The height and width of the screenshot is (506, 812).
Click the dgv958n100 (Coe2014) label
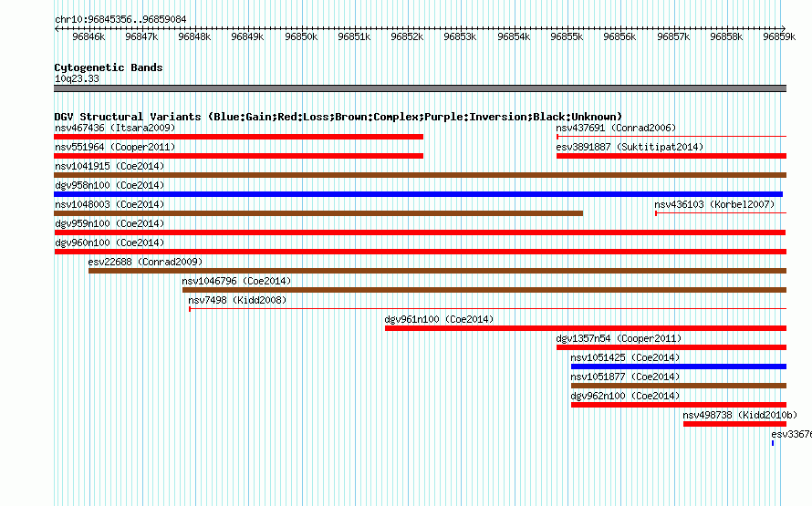pos(109,185)
